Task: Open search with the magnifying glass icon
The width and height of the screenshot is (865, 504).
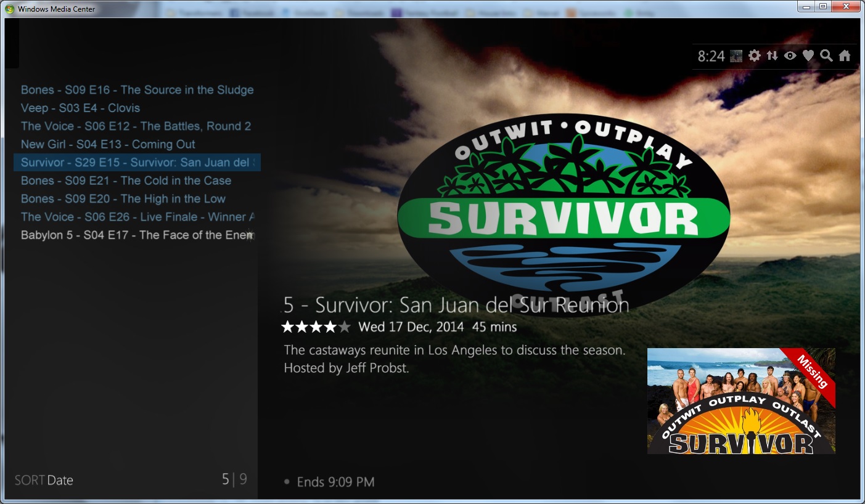Action: [826, 56]
